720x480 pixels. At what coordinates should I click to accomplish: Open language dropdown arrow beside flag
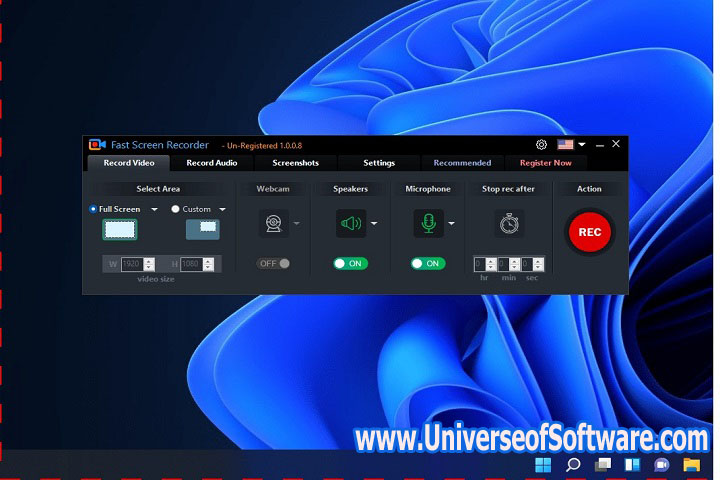(582, 145)
